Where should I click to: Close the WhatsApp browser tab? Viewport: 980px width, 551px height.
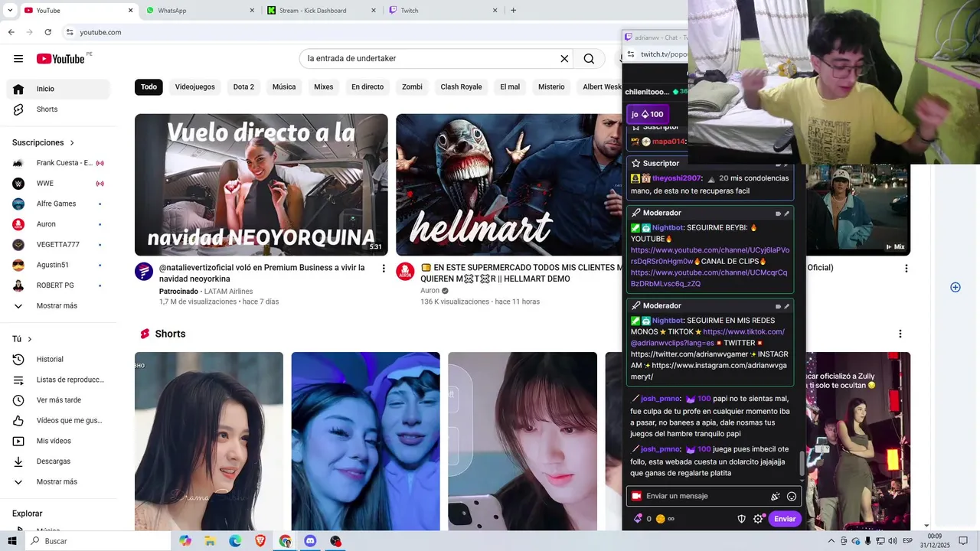252,11
